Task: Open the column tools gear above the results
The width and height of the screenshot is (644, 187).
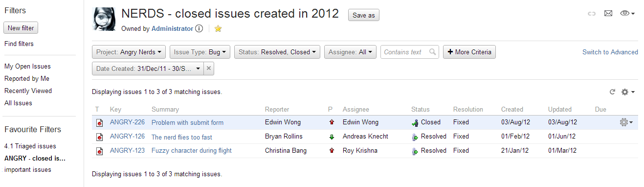Action: 628,92
